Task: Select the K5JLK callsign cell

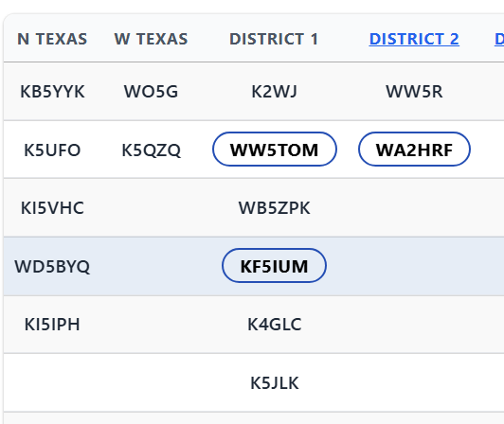Action: point(274,383)
